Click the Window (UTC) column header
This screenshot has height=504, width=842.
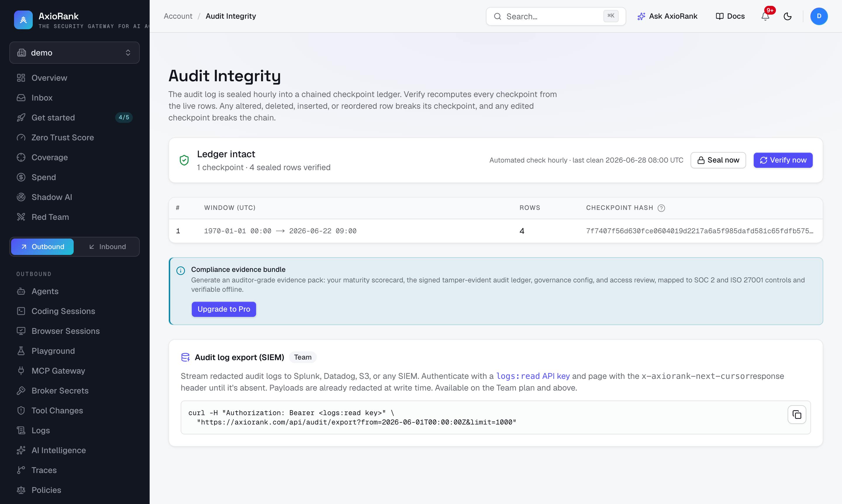[230, 208]
